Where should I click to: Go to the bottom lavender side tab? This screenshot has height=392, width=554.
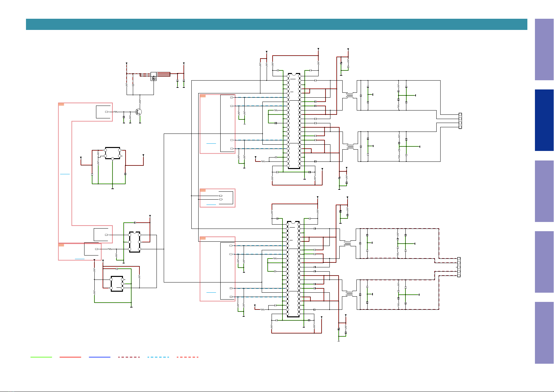coord(544,333)
